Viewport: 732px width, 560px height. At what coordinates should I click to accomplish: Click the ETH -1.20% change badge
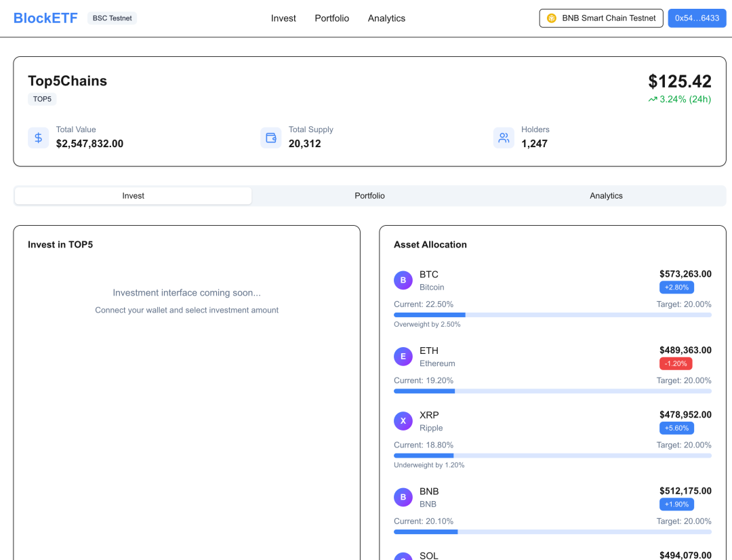[676, 363]
